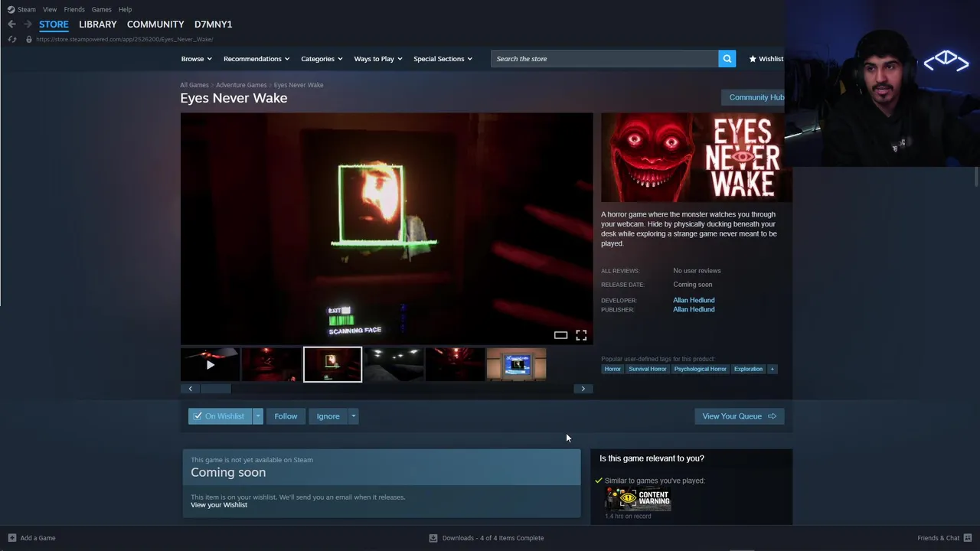The height and width of the screenshot is (551, 980).
Task: Click the No user reviews text
Action: tap(697, 271)
